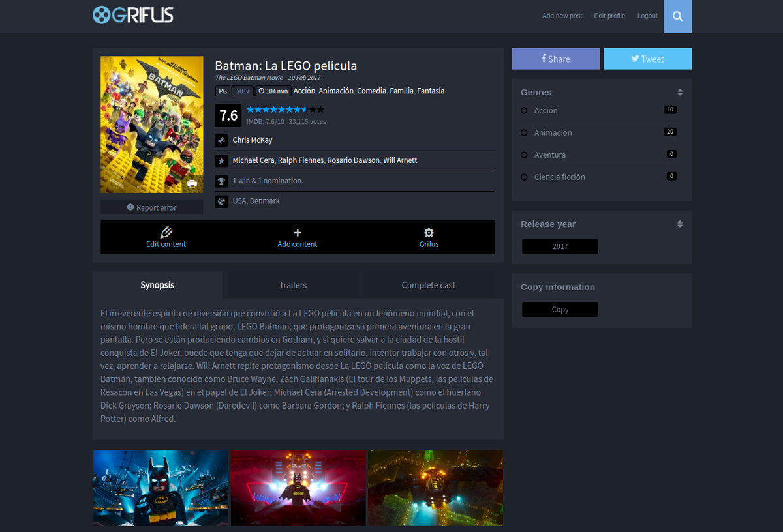Click the 7.6 score box
783x532 pixels.
[228, 115]
